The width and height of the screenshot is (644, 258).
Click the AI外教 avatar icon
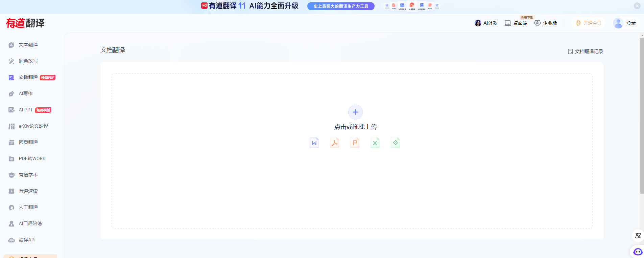[478, 23]
